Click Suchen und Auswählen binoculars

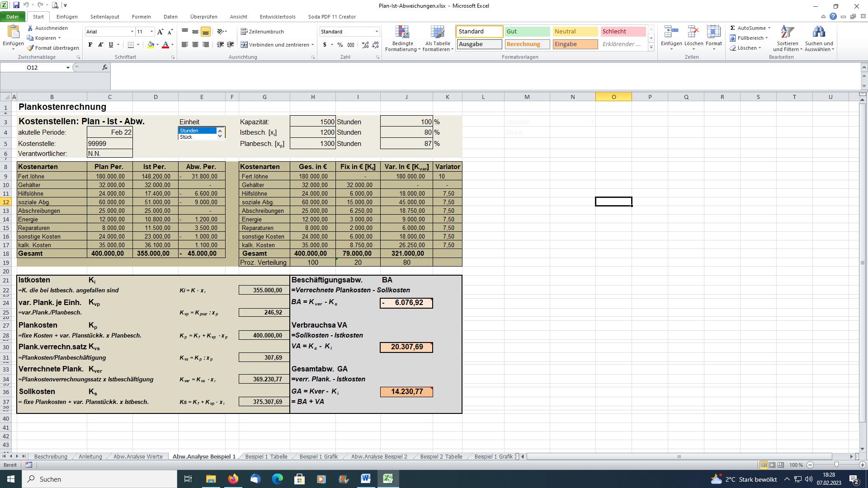pyautogui.click(x=819, y=33)
